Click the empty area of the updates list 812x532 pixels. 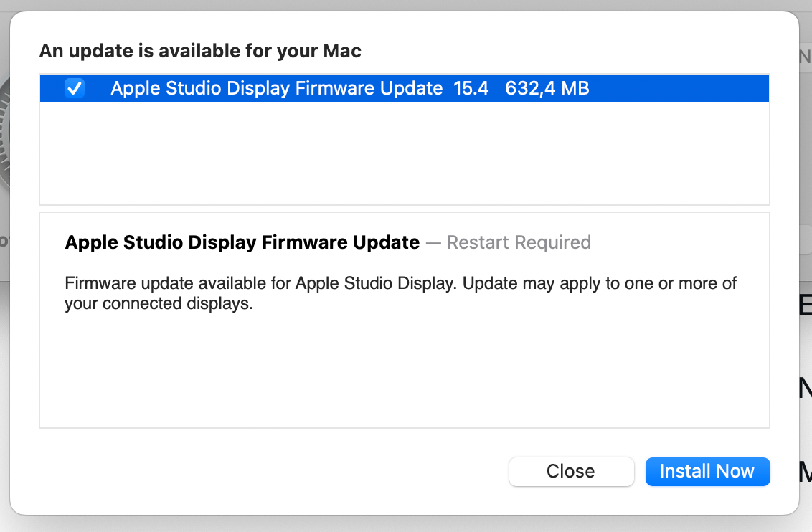[x=405, y=153]
